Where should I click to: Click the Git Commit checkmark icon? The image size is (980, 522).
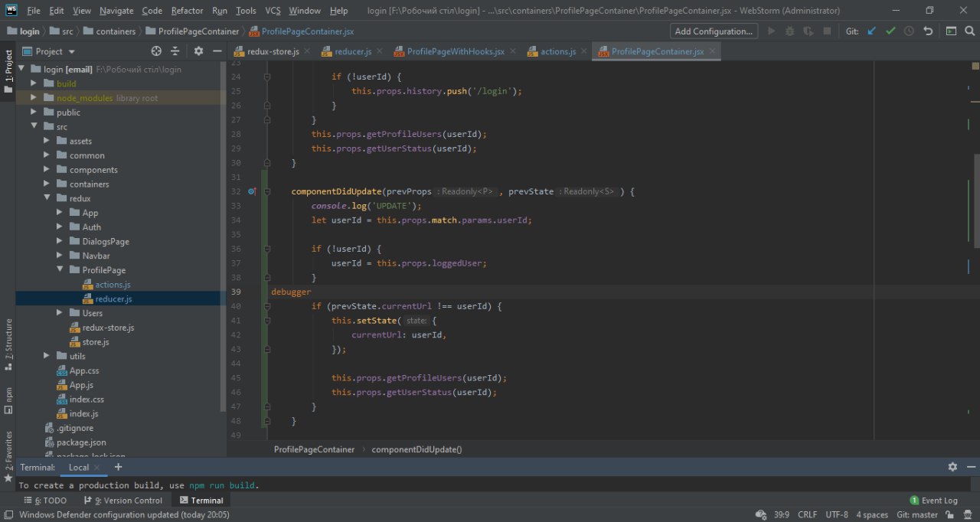(x=890, y=31)
